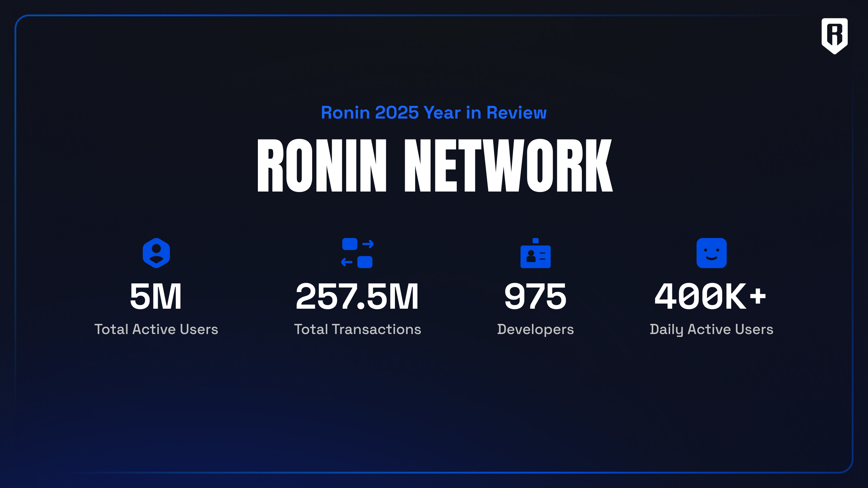Click the Total Transactions label

(357, 329)
